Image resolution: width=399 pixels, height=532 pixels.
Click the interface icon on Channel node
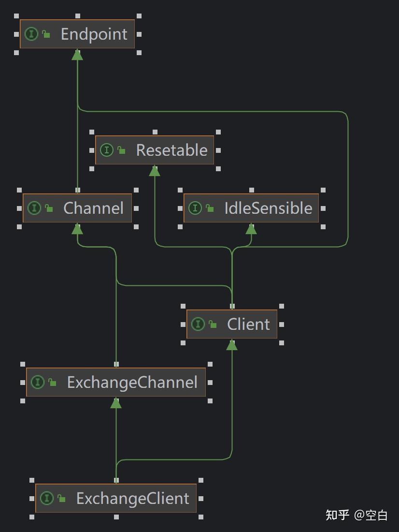click(x=34, y=208)
